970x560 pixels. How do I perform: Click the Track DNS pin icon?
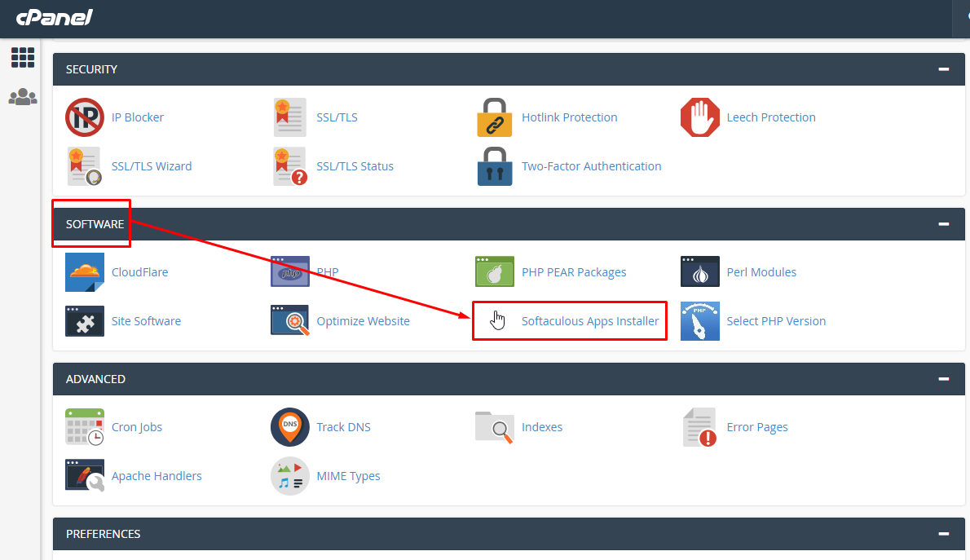coord(289,426)
